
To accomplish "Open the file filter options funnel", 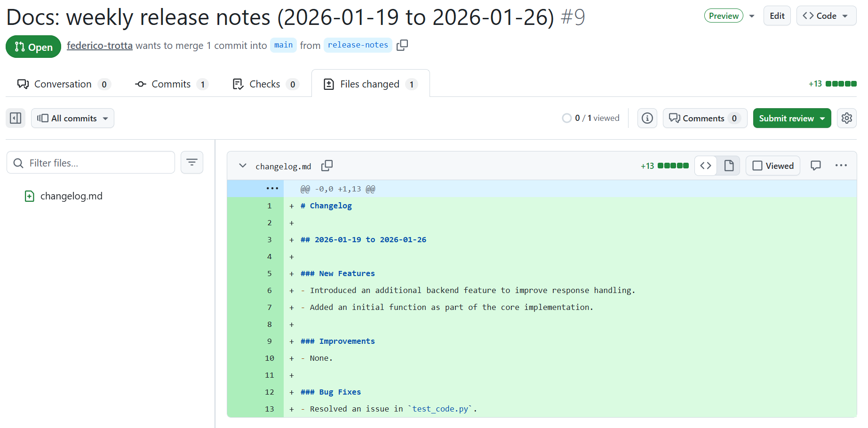I will coord(191,162).
